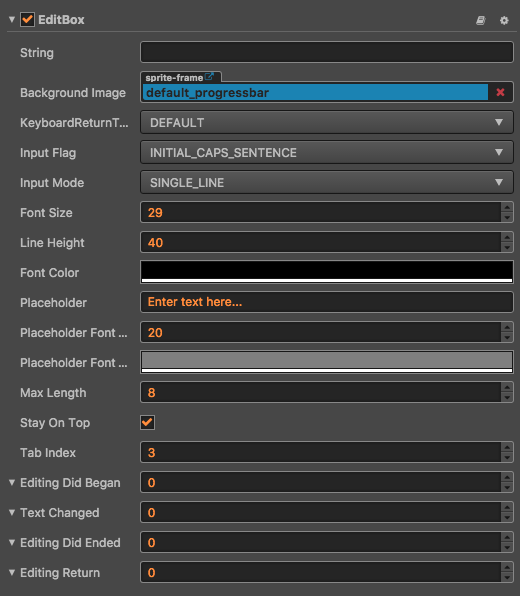Decrease Placeholder Font Size with down arrow

[x=507, y=338]
